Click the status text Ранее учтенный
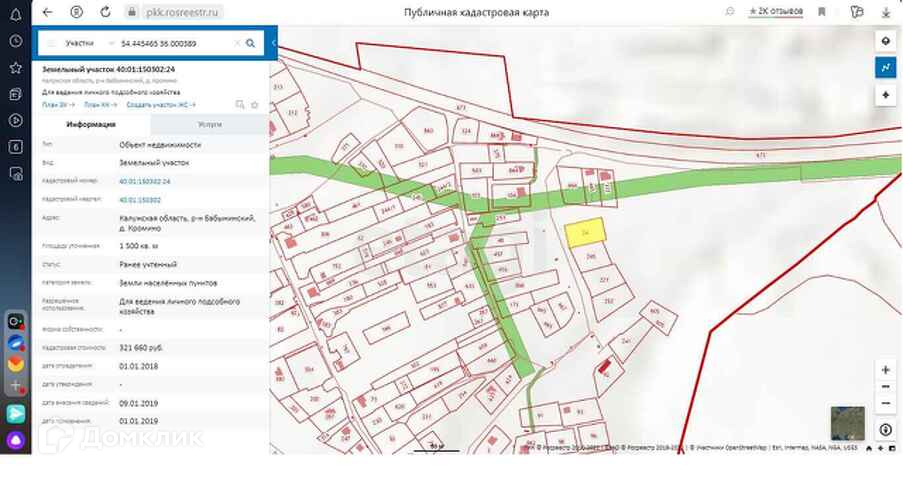The image size is (903, 480). (148, 264)
